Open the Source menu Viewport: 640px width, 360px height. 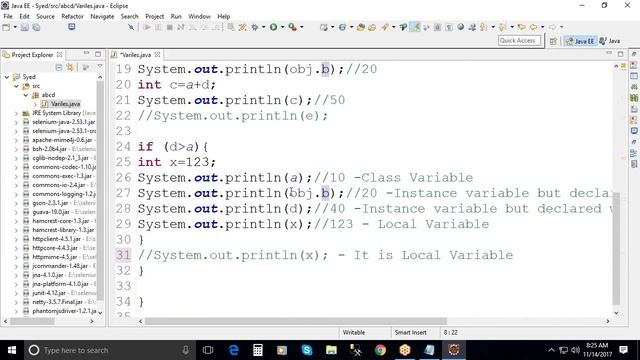(45, 16)
